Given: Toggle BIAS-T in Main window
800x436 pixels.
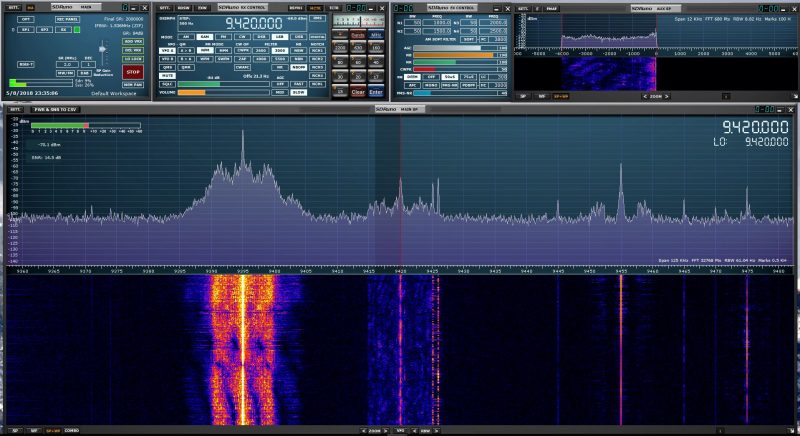Looking at the screenshot, I should point(26,64).
